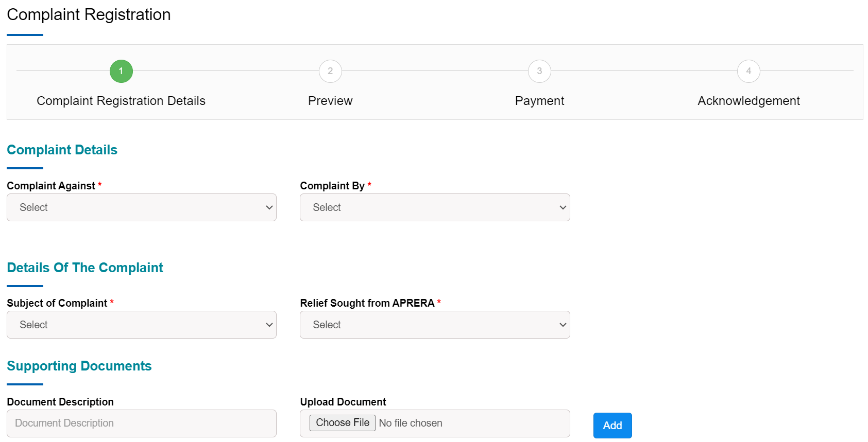This screenshot has height=442, width=868.
Task: Focus the Document Description text field
Action: (142, 423)
